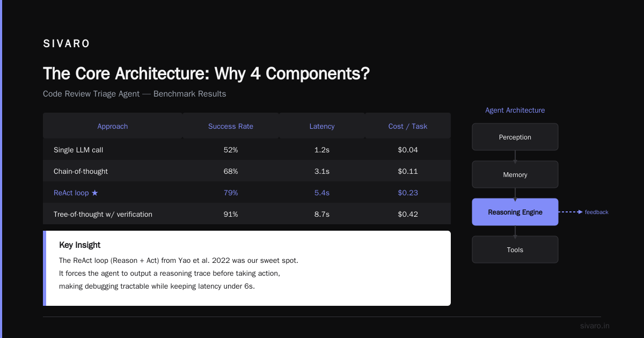The width and height of the screenshot is (644, 338).
Task: Click the 5.4s latency cell
Action: tap(322, 193)
